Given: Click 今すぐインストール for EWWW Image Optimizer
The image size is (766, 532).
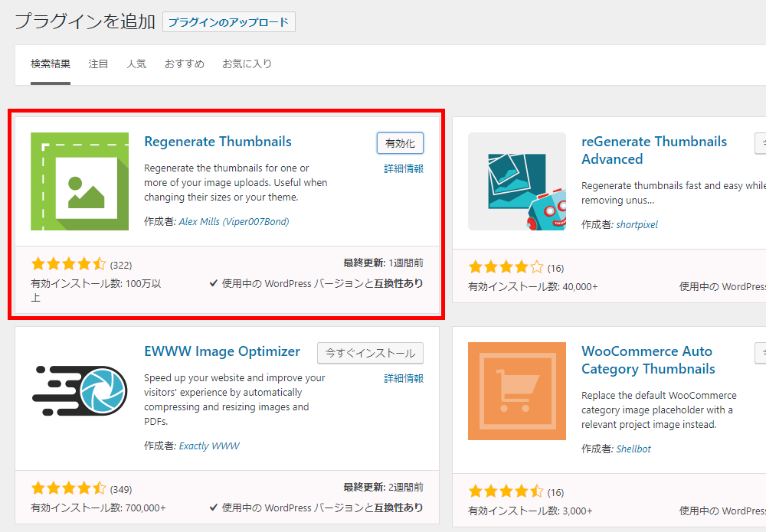Looking at the screenshot, I should tap(370, 353).
